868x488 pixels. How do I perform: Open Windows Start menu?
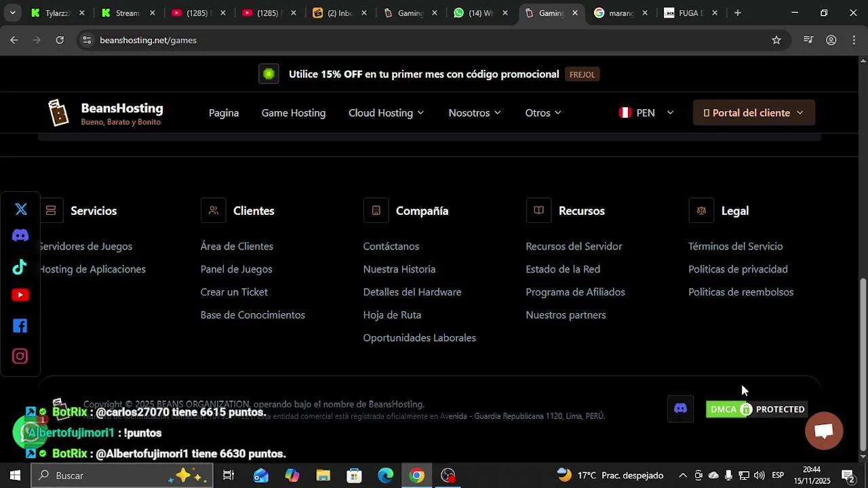click(x=15, y=475)
